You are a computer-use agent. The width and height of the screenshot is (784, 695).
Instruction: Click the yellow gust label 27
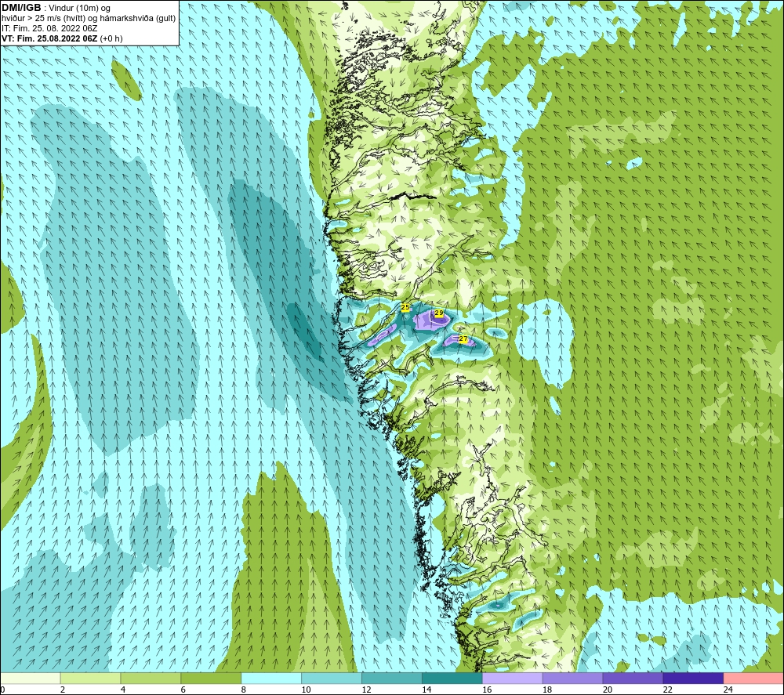click(x=463, y=339)
